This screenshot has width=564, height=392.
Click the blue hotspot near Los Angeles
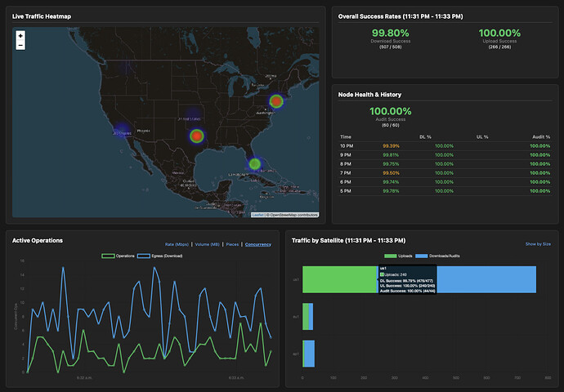point(121,131)
